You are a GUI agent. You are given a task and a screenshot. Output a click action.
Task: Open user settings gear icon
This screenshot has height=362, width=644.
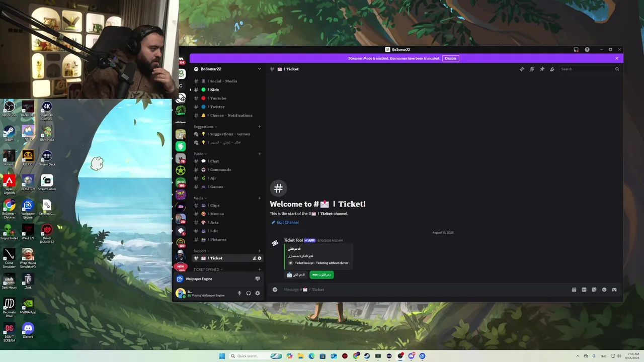coord(258,293)
